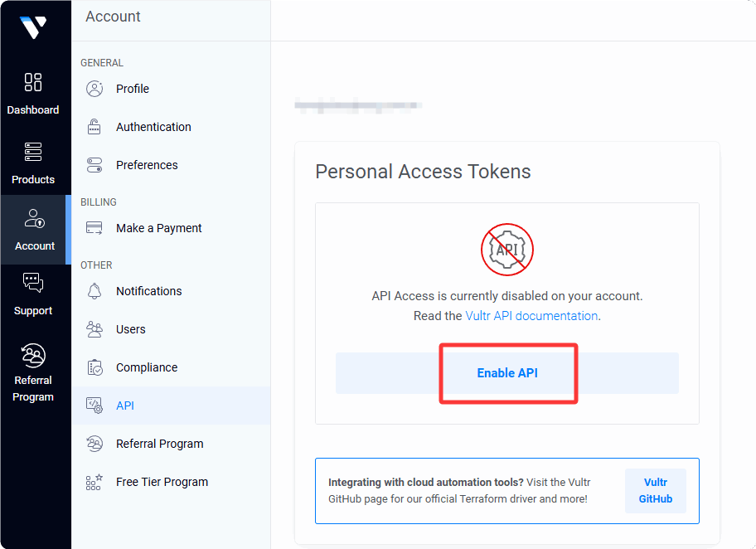Open Referral Program in Account menu
This screenshot has height=549, width=756.
click(x=159, y=444)
